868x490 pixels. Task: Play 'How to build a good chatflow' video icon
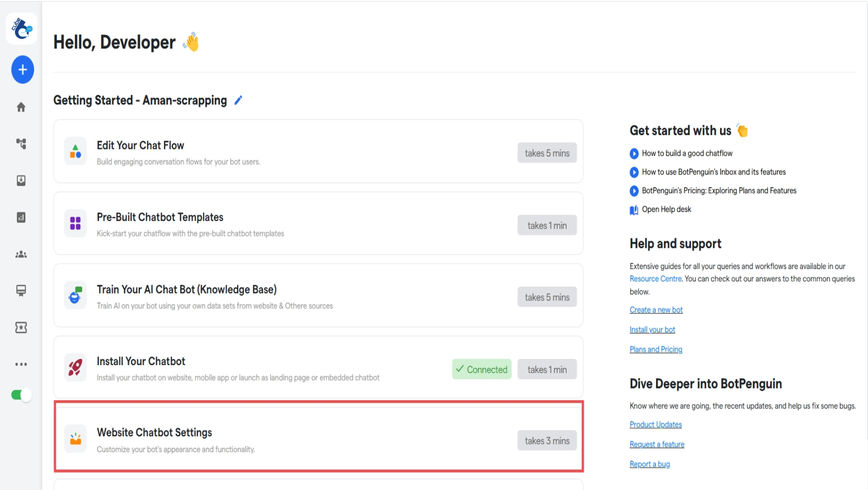coord(634,154)
